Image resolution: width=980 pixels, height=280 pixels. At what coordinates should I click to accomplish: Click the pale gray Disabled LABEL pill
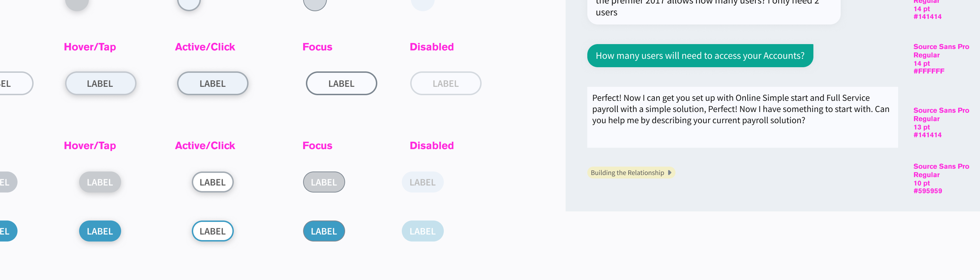point(422,182)
